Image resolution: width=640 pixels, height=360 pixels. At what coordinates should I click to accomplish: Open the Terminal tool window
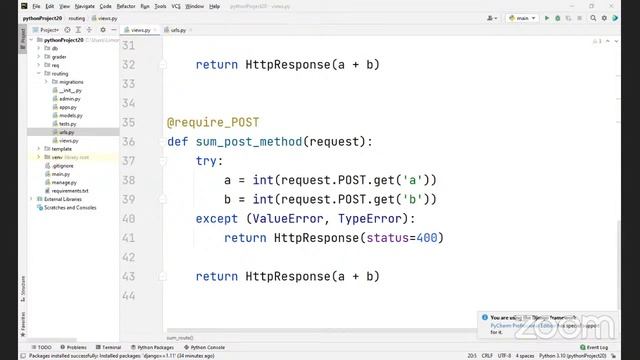[x=109, y=347]
